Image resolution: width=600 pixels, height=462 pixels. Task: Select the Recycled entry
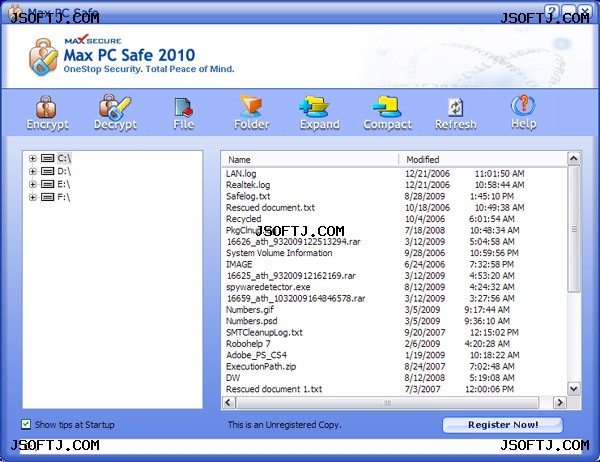point(243,219)
